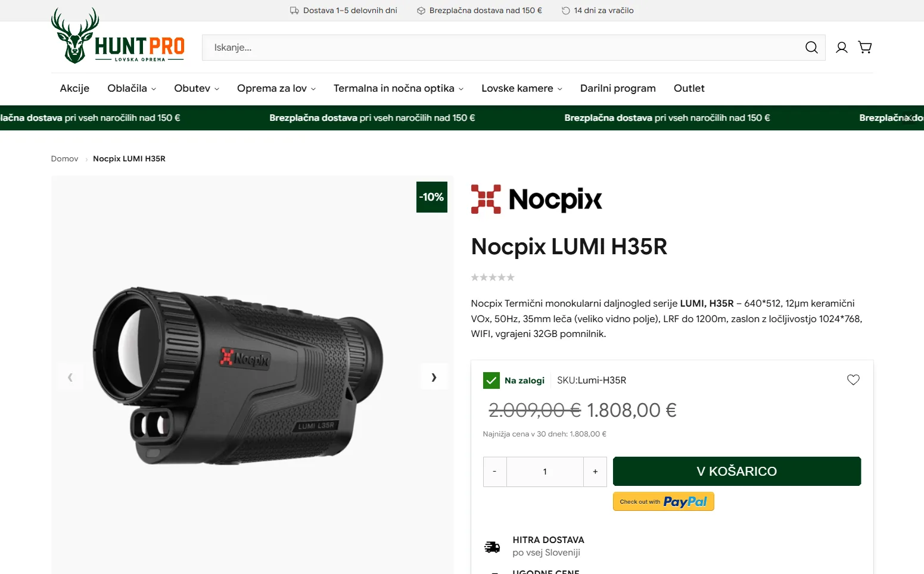Open the Akcije menu item
The image size is (924, 574).
pyautogui.click(x=74, y=88)
